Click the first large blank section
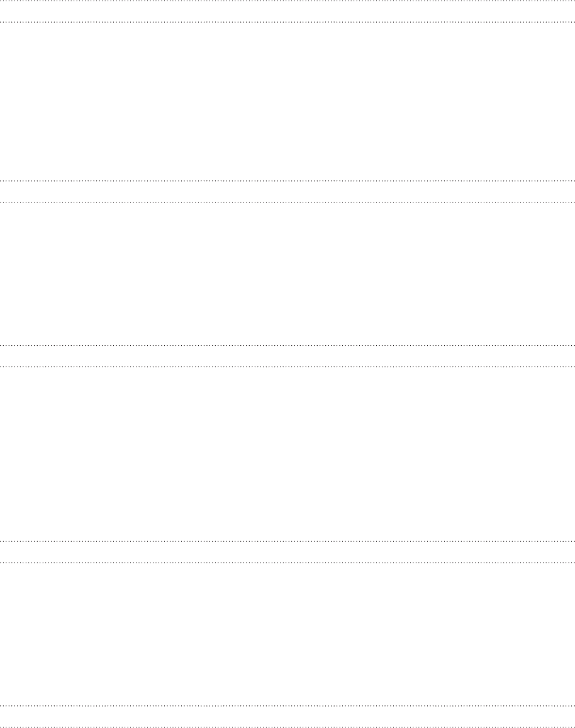 click(287, 101)
